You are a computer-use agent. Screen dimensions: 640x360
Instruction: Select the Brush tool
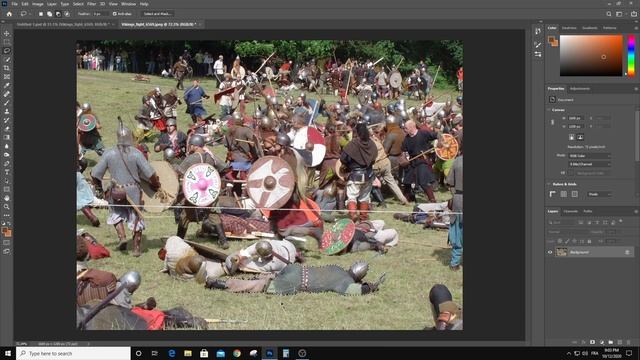(7, 102)
